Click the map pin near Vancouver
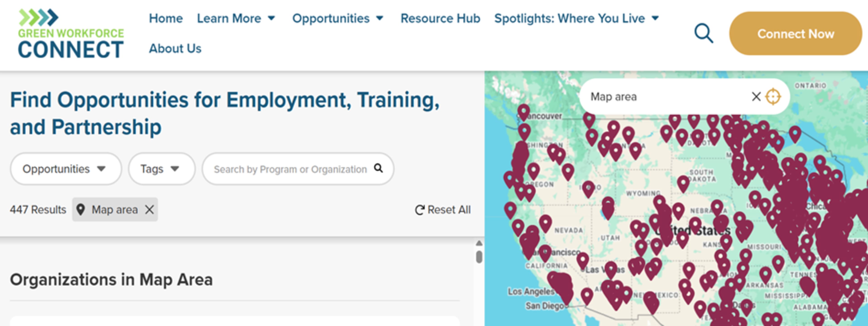868x326 pixels. pos(524,112)
